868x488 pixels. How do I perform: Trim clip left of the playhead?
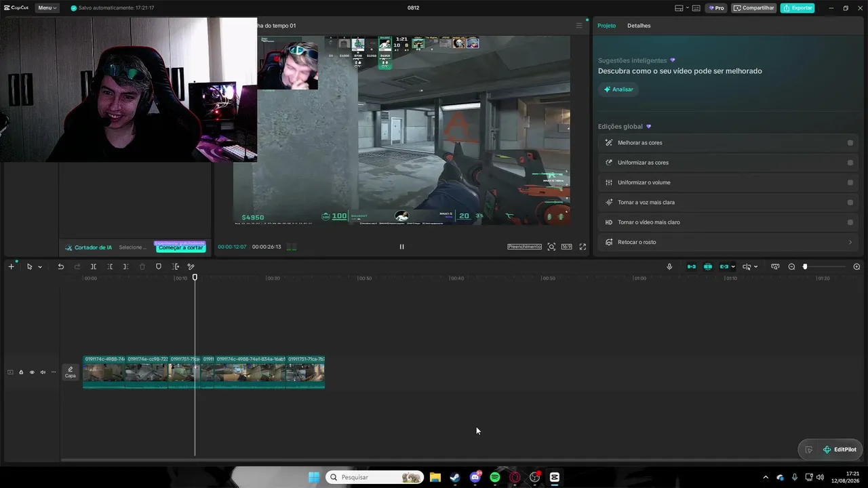coord(110,266)
